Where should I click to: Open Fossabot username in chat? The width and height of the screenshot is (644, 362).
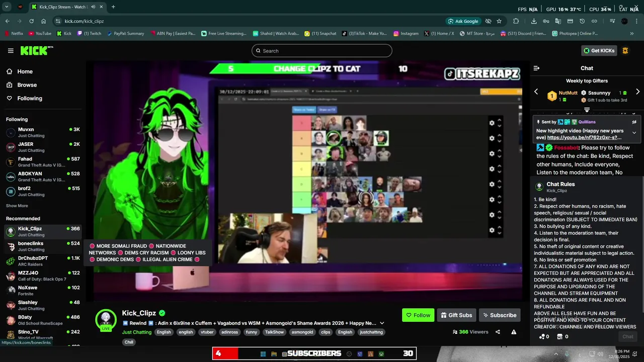(x=566, y=148)
